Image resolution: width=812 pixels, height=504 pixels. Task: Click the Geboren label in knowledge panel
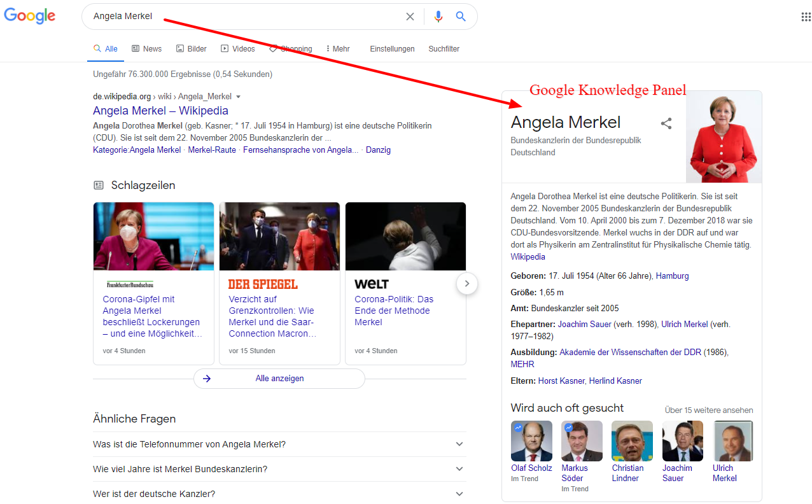click(x=528, y=276)
